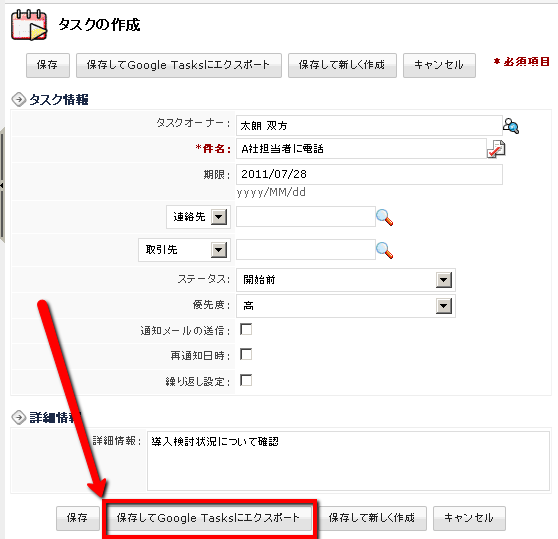Click into the 詳細情報 text area
The image size is (558, 539).
click(348, 461)
